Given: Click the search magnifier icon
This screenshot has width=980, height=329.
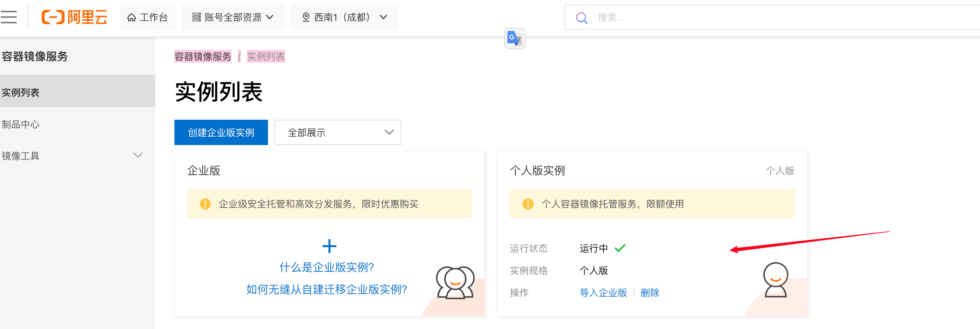Looking at the screenshot, I should [x=582, y=17].
